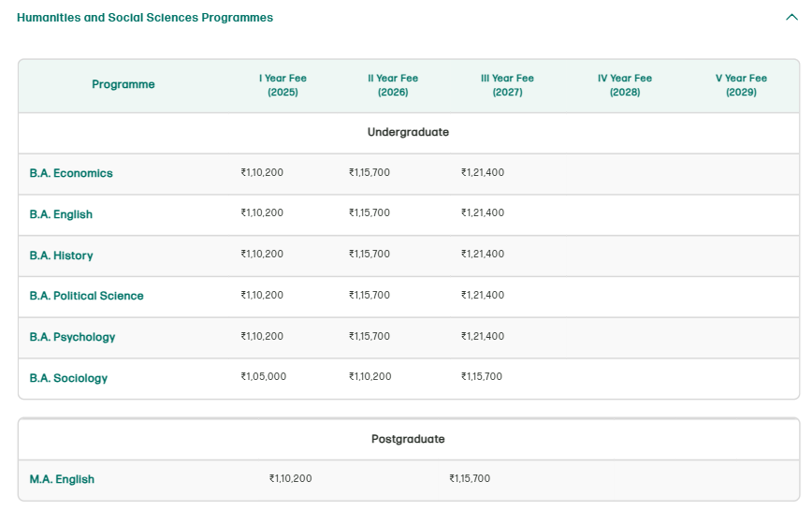The height and width of the screenshot is (511, 812).
Task: Click the Programme column header
Action: [x=123, y=84]
